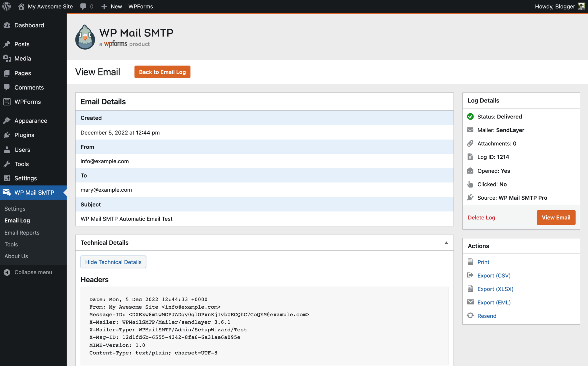Collapse Technical Details using the chevron arrow
This screenshot has width=588, height=366.
pyautogui.click(x=446, y=242)
